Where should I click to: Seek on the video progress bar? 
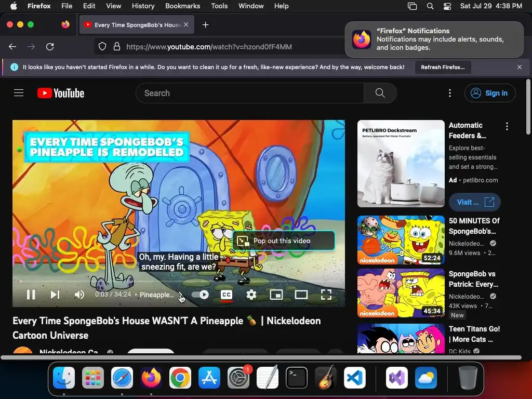click(x=179, y=281)
